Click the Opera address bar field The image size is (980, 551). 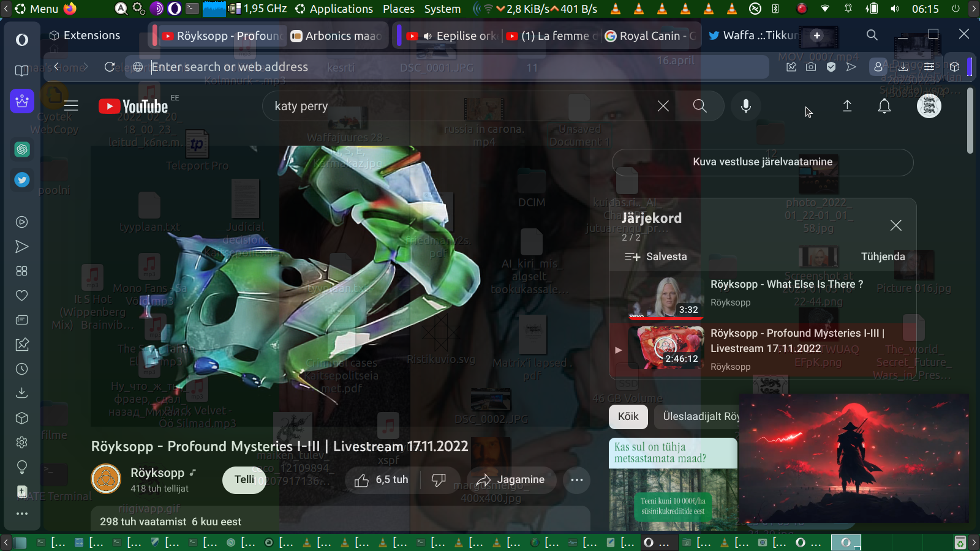coord(447,67)
